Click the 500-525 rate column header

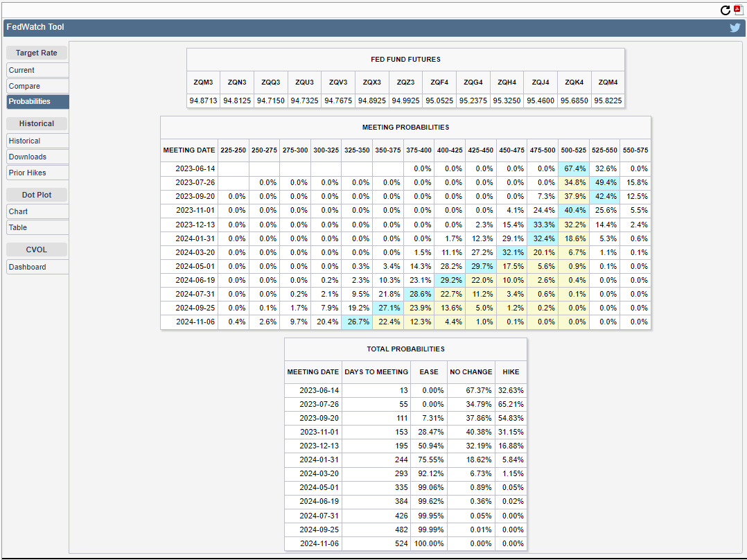point(574,150)
